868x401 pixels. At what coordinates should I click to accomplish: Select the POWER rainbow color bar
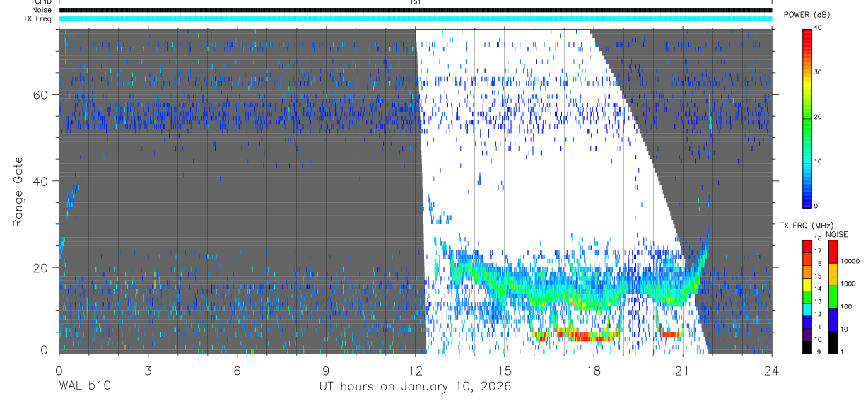point(807,117)
